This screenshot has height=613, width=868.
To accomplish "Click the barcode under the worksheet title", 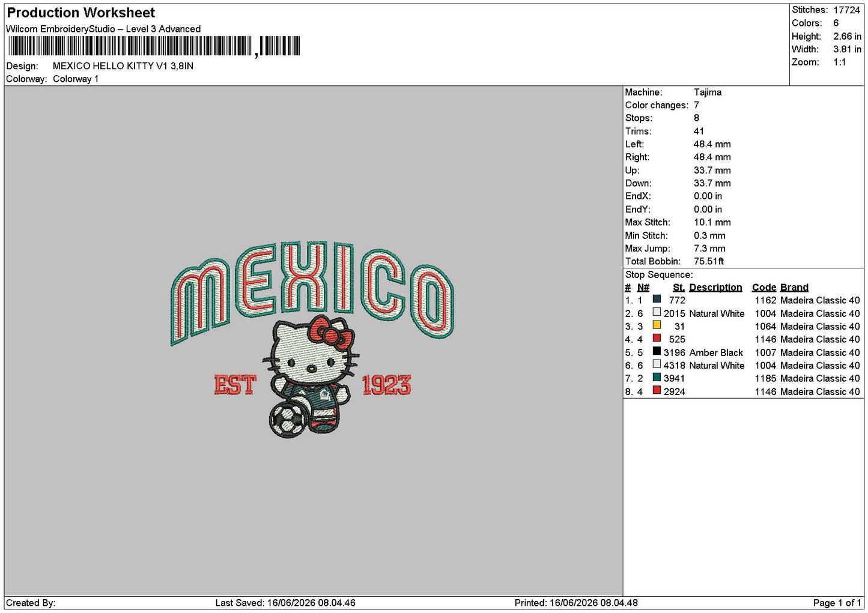I will pos(154,46).
